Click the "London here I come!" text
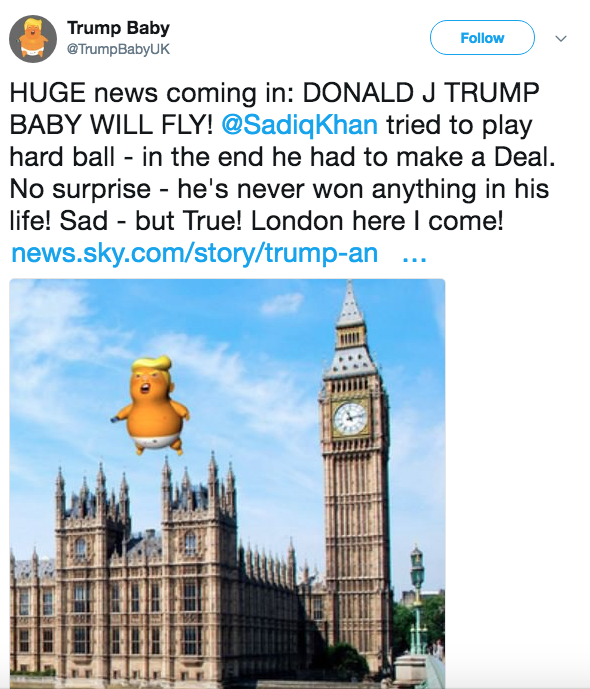 coord(377,221)
